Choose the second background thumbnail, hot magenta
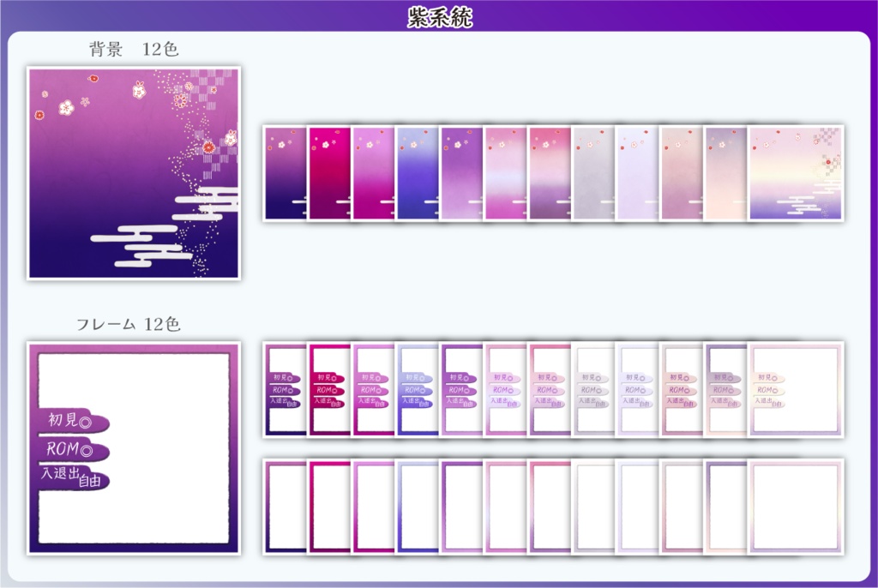The width and height of the screenshot is (878, 588). (329, 173)
